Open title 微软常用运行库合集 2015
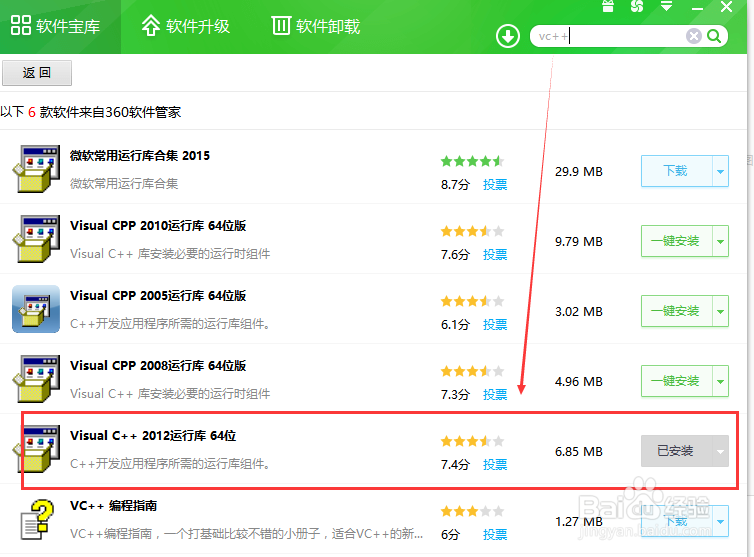Image resolution: width=754 pixels, height=557 pixels. click(140, 156)
